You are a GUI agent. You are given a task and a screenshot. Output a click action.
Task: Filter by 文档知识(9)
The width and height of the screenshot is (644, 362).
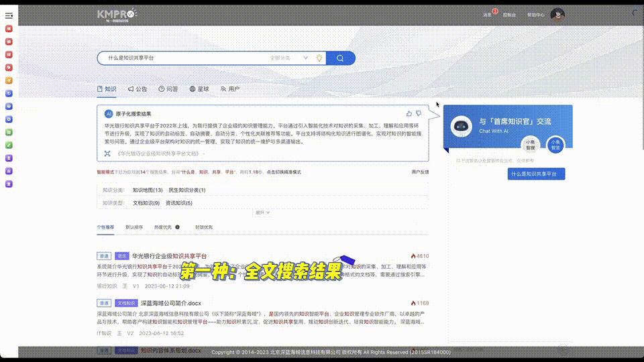pyautogui.click(x=146, y=203)
